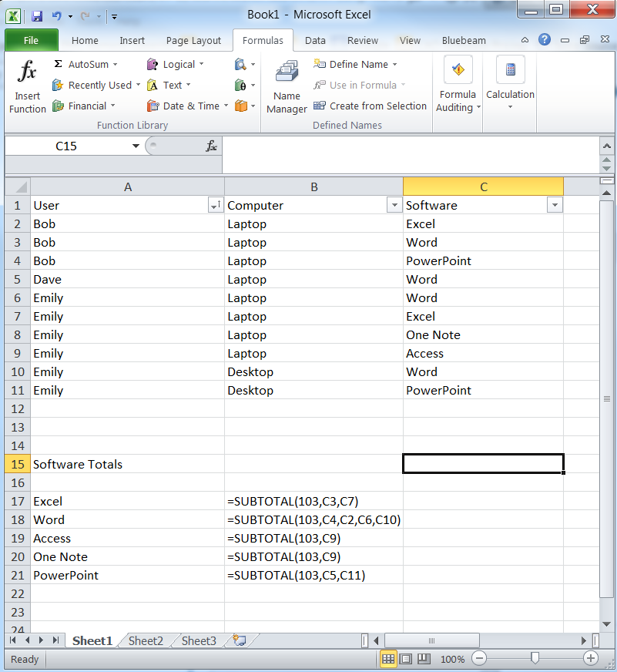Expand the Name Box dropdown
617x672 pixels.
136,146
